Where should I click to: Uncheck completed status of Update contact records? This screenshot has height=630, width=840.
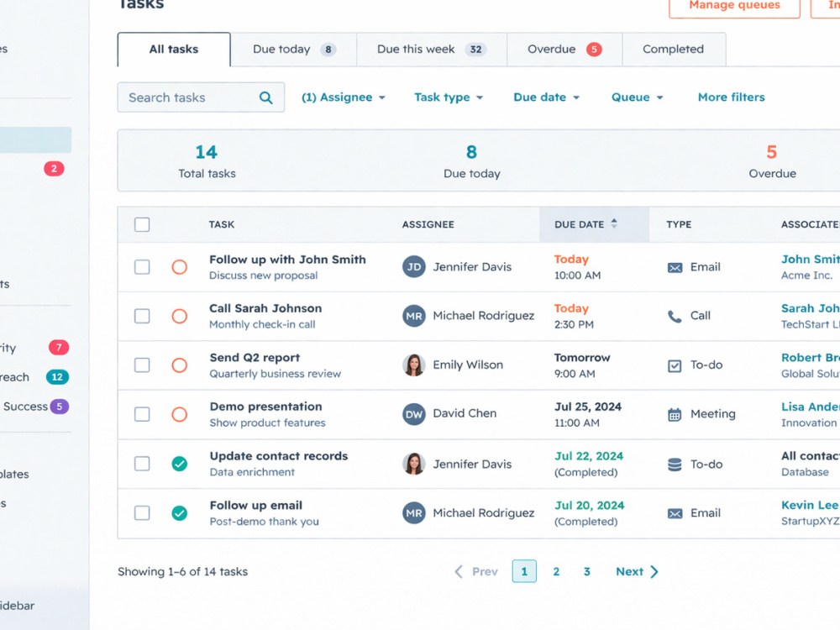point(180,464)
